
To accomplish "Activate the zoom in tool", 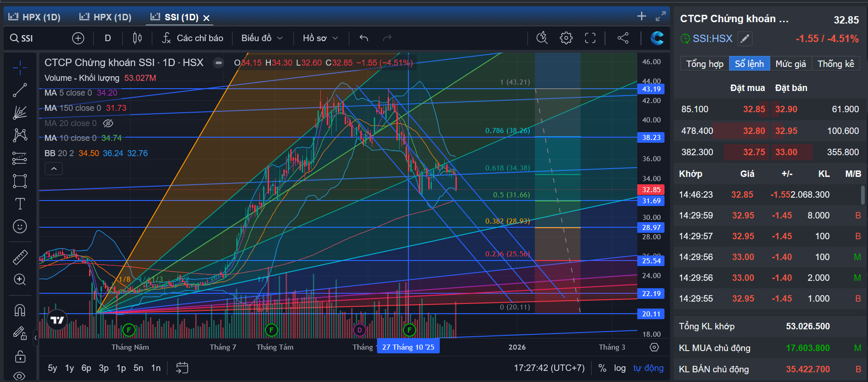I will [x=20, y=279].
